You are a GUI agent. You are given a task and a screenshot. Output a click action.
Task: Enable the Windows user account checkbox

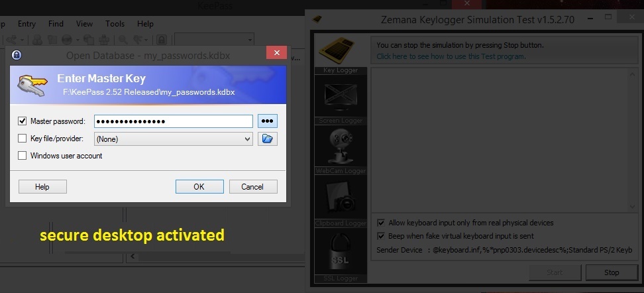(22, 156)
